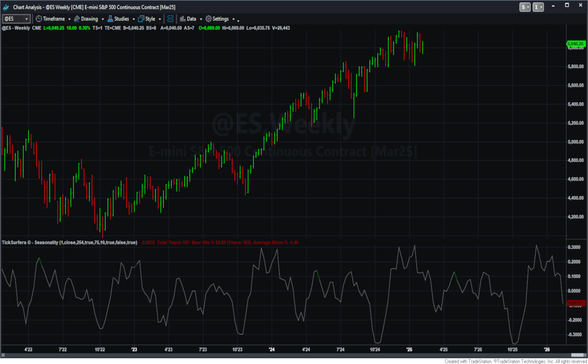Click the red -0.0832 indicator value marker
This screenshot has height=364, width=588.
pyautogui.click(x=575, y=303)
